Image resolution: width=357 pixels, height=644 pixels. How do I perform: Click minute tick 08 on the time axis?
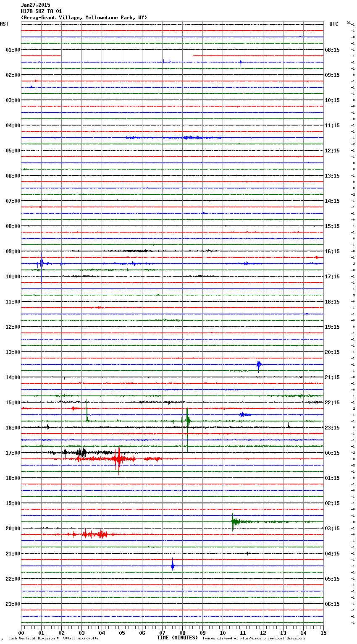[x=182, y=633]
